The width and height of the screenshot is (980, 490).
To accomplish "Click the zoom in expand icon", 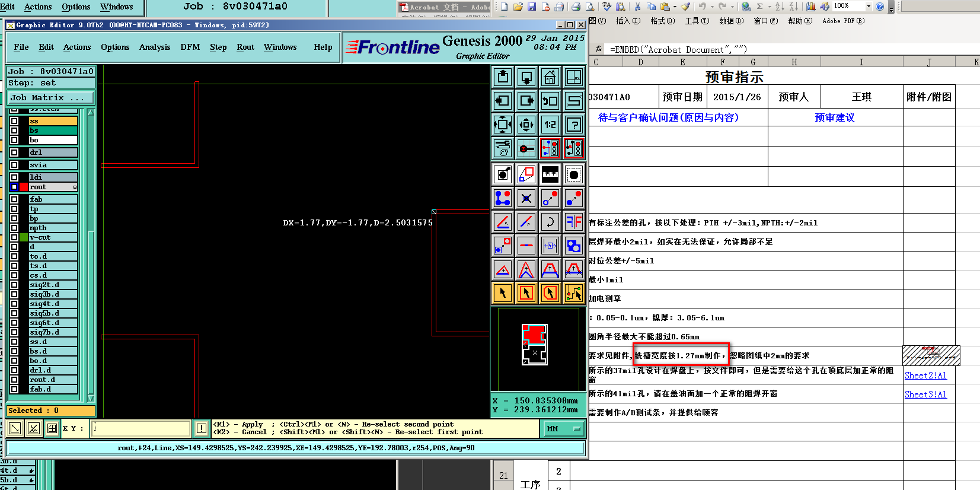I will 503,125.
